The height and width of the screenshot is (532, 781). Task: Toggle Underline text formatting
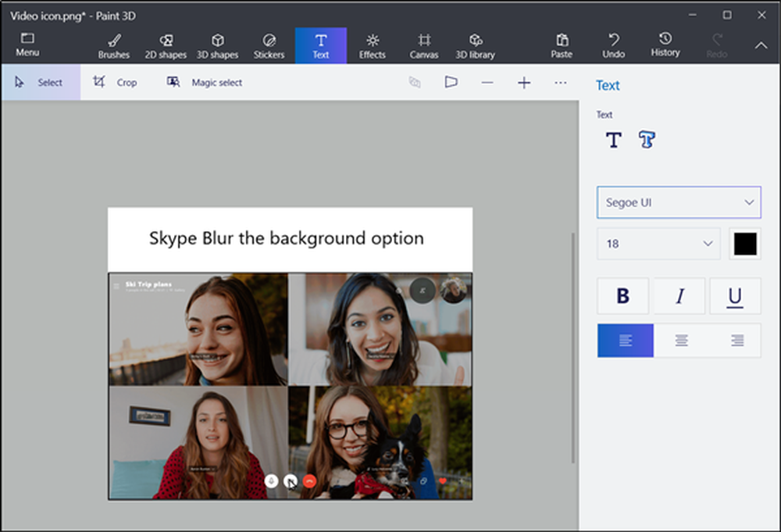pos(735,296)
